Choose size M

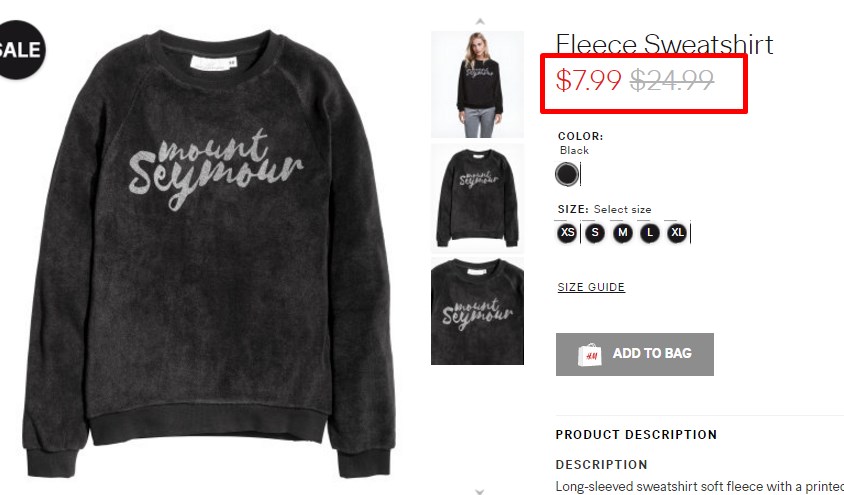(623, 233)
